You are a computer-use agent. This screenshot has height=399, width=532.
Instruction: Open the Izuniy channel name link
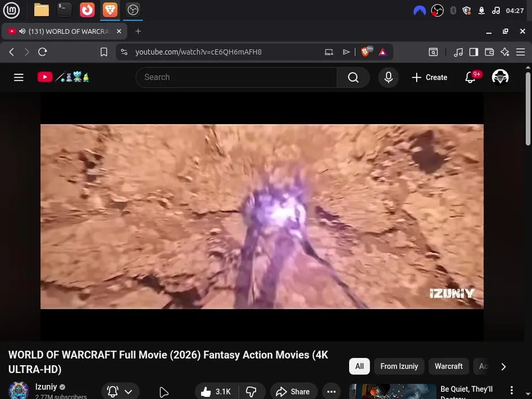coord(46,387)
